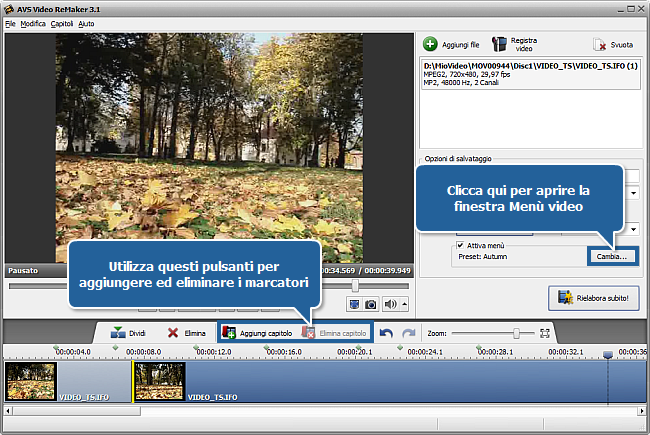Click the Aggiungi file green plus icon

click(x=430, y=44)
